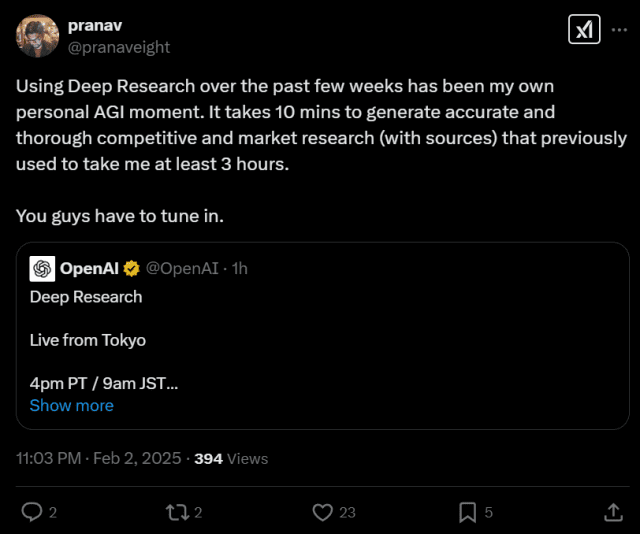Viewport: 640px width, 534px height.
Task: Share the post via share icon
Action: point(614,512)
